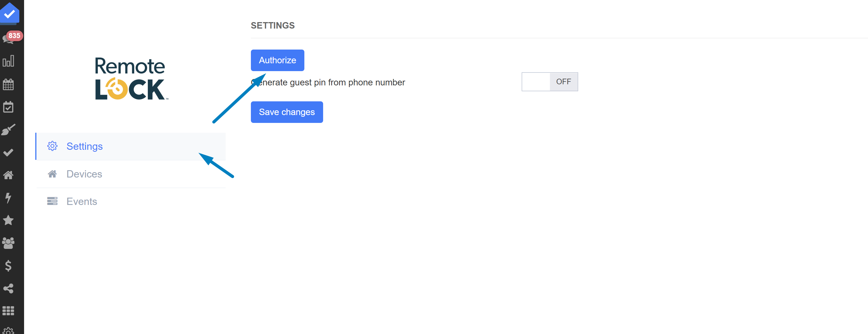Screen dimensions: 868x334
Task: Click the lightning bolt automation icon
Action: (x=8, y=197)
